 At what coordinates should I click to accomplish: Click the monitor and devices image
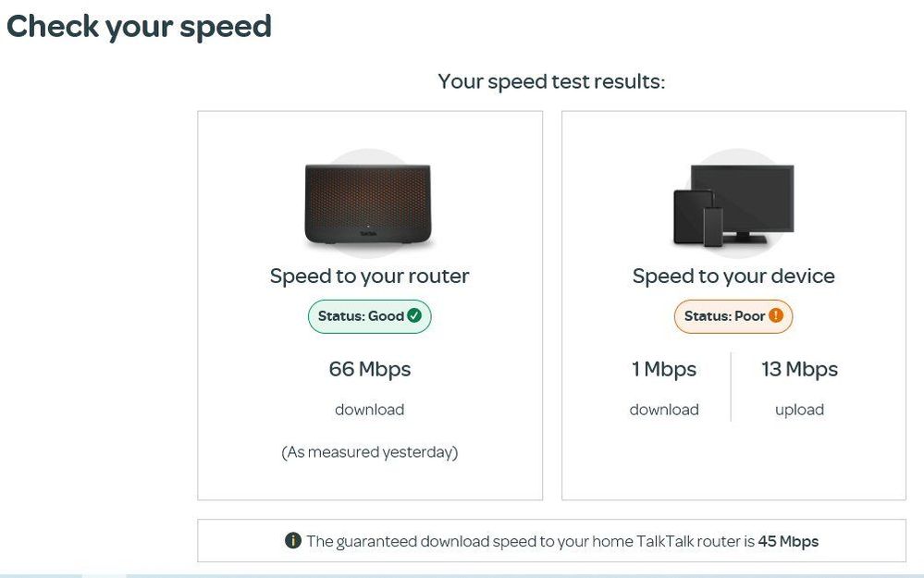[733, 205]
